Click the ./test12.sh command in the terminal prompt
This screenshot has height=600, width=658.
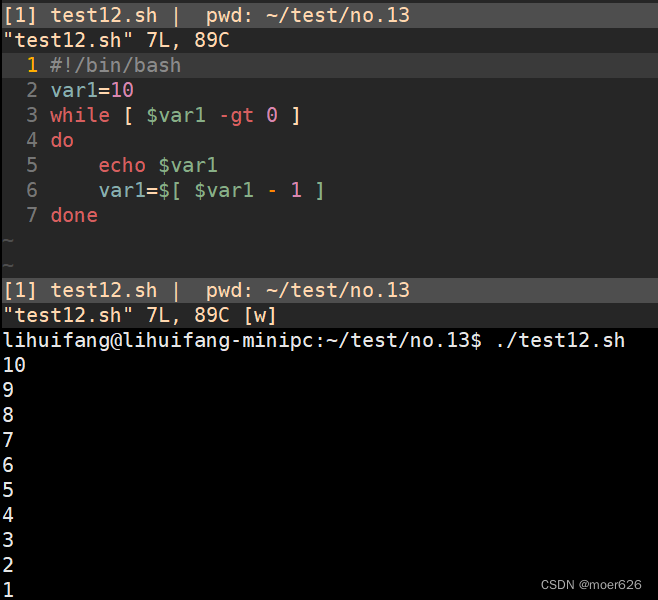coord(560,340)
